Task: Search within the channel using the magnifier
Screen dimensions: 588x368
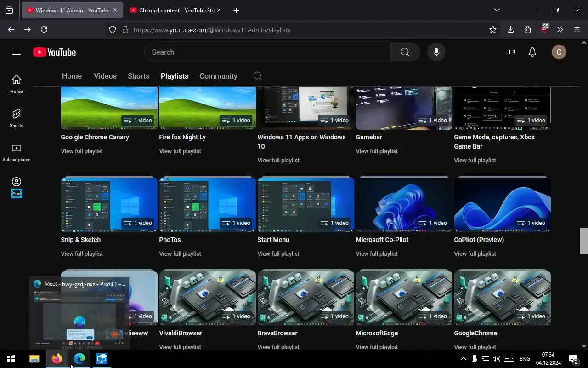Action: [258, 76]
